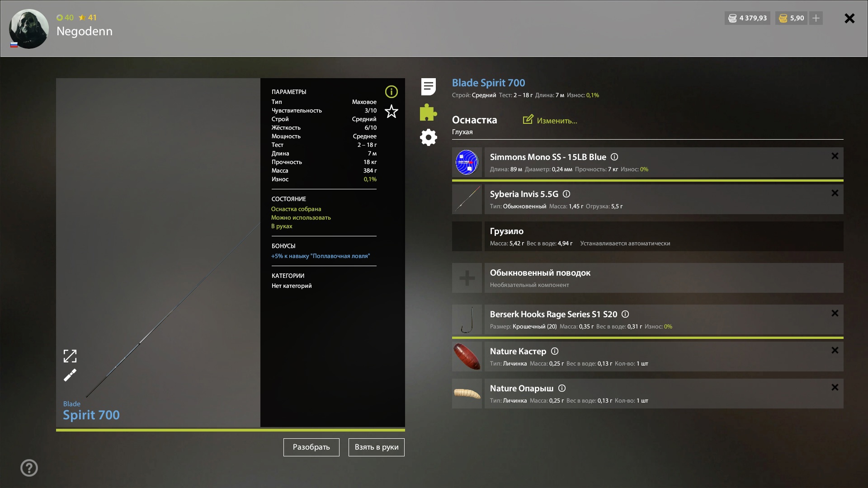
Task: Click the rod repair tool icon
Action: 70,375
